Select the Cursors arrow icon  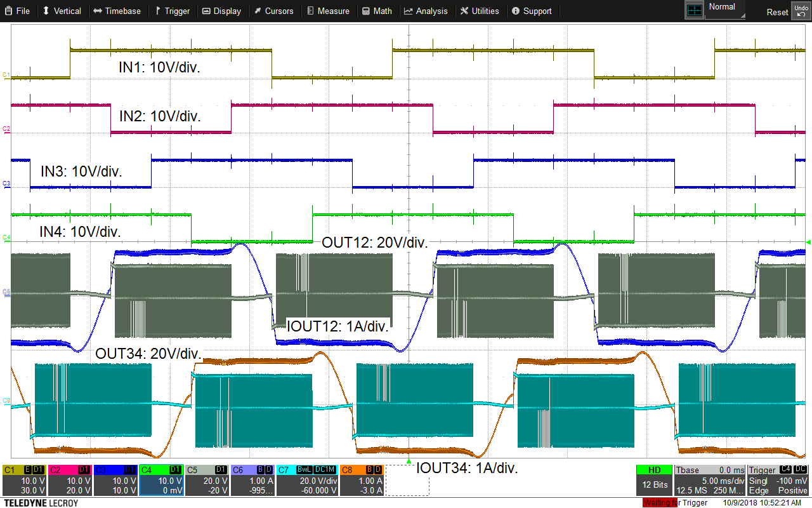click(258, 10)
